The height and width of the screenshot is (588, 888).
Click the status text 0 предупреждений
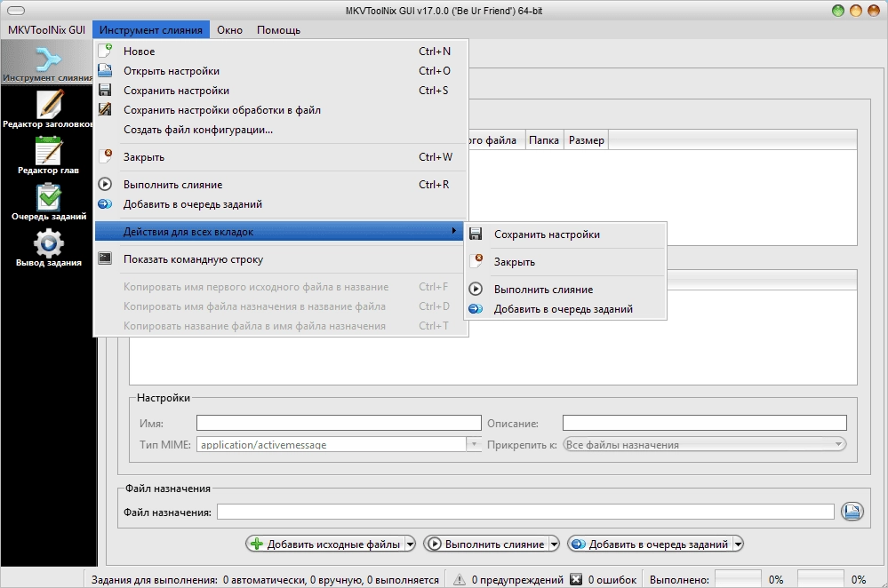(x=517, y=579)
